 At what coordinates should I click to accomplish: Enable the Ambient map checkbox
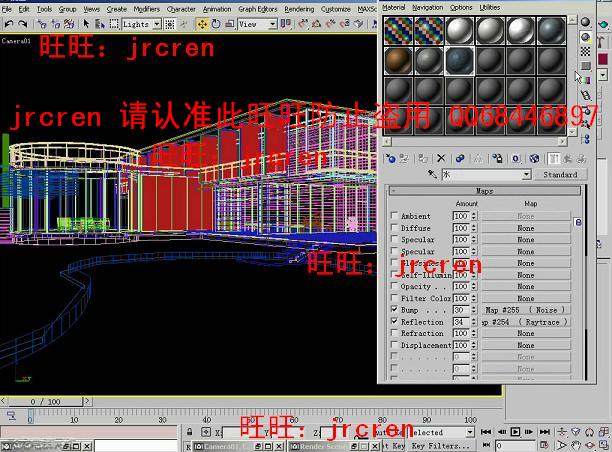[394, 216]
